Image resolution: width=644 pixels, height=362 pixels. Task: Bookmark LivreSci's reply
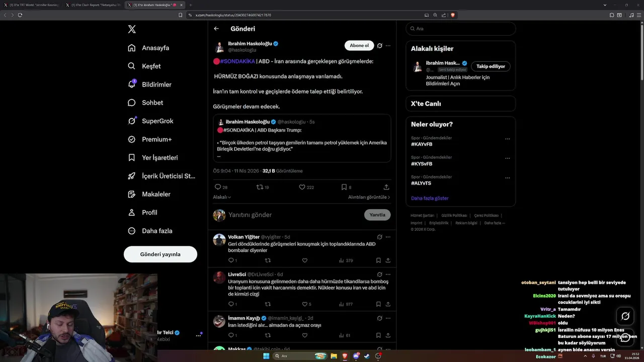[378, 304]
